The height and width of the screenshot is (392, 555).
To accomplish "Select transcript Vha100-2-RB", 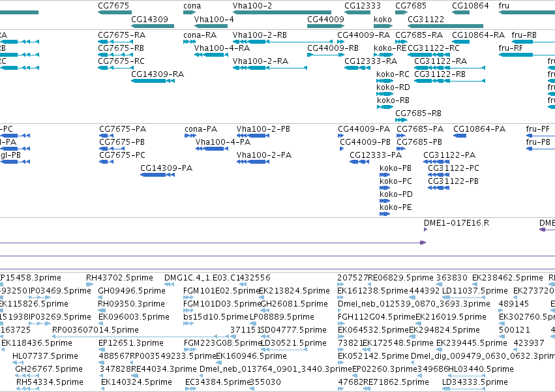I will point(260,35).
